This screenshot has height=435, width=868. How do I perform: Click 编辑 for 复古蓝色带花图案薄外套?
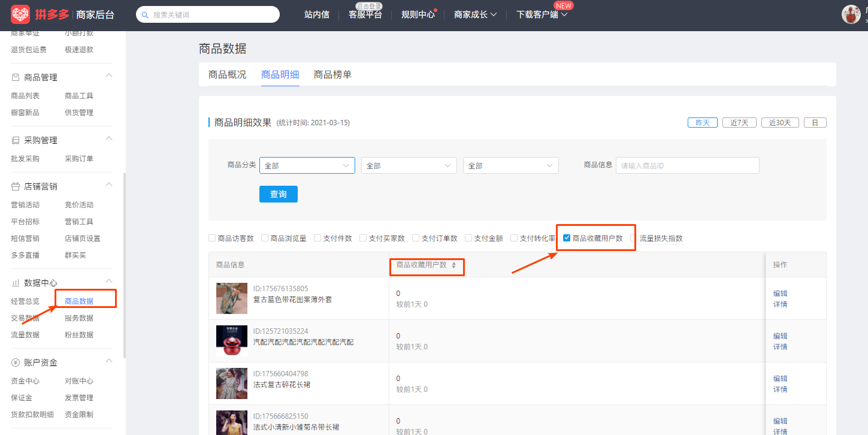780,294
